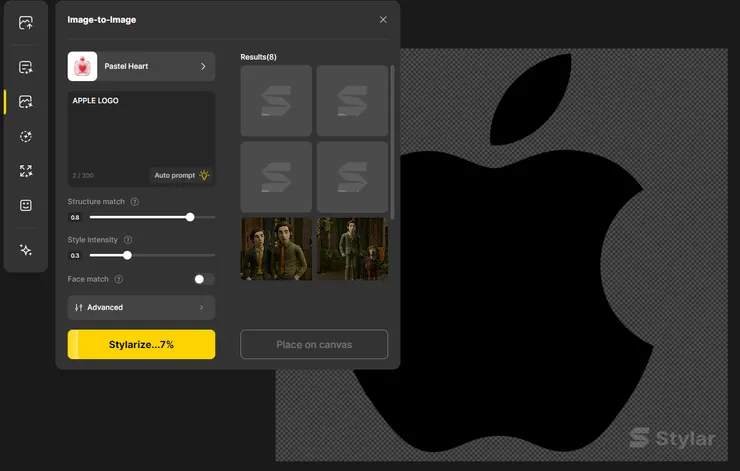Click the Place on canvas button

(314, 345)
